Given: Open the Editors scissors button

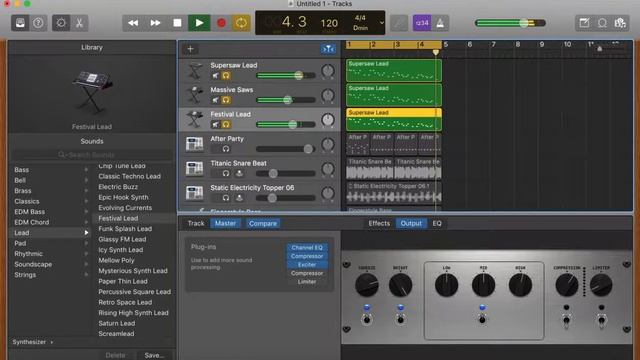Looking at the screenshot, I should click(79, 23).
